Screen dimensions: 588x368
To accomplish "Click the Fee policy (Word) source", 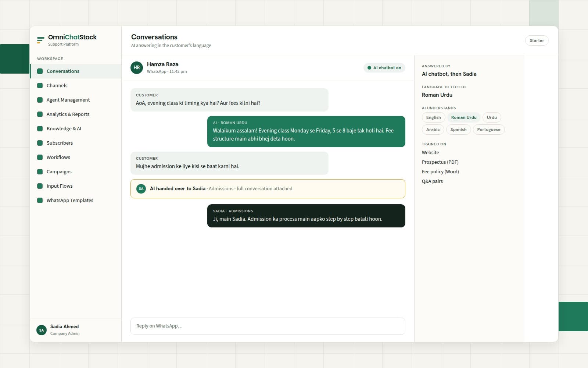I will [440, 172].
